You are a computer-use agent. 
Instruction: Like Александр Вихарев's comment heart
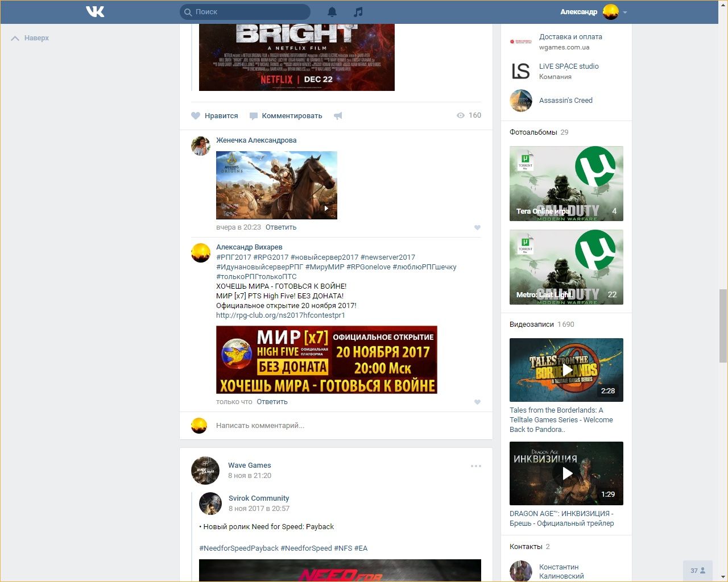tap(477, 402)
